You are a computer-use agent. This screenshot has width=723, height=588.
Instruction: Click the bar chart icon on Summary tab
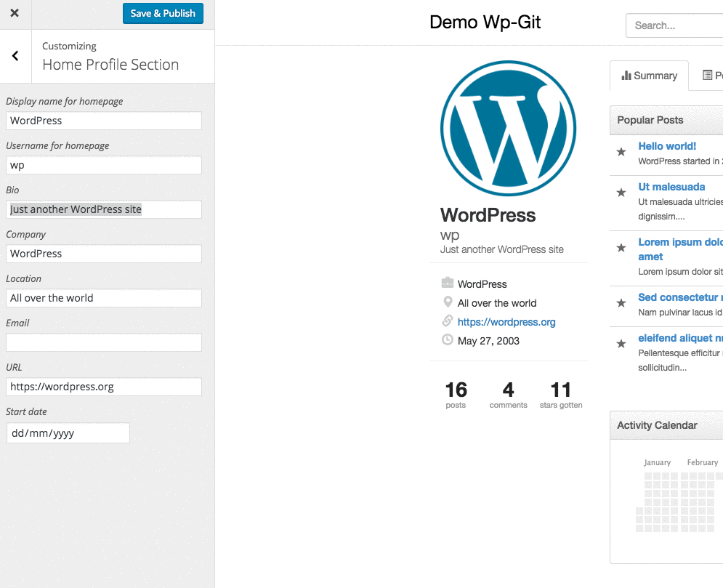pos(626,75)
